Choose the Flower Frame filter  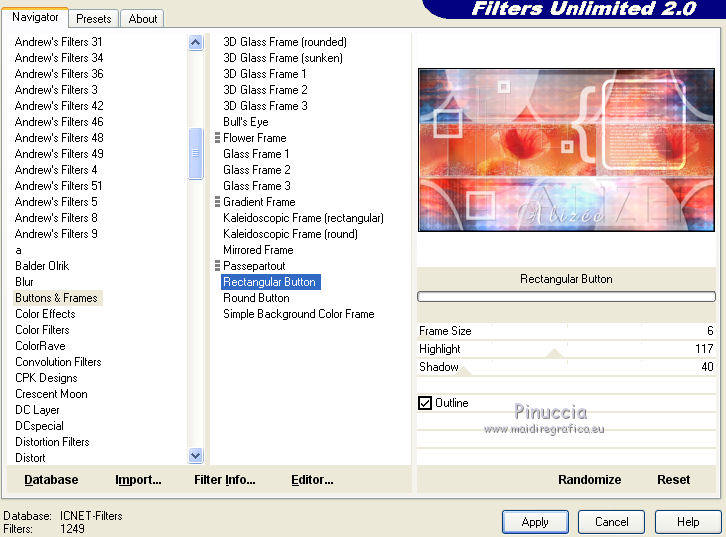(255, 138)
